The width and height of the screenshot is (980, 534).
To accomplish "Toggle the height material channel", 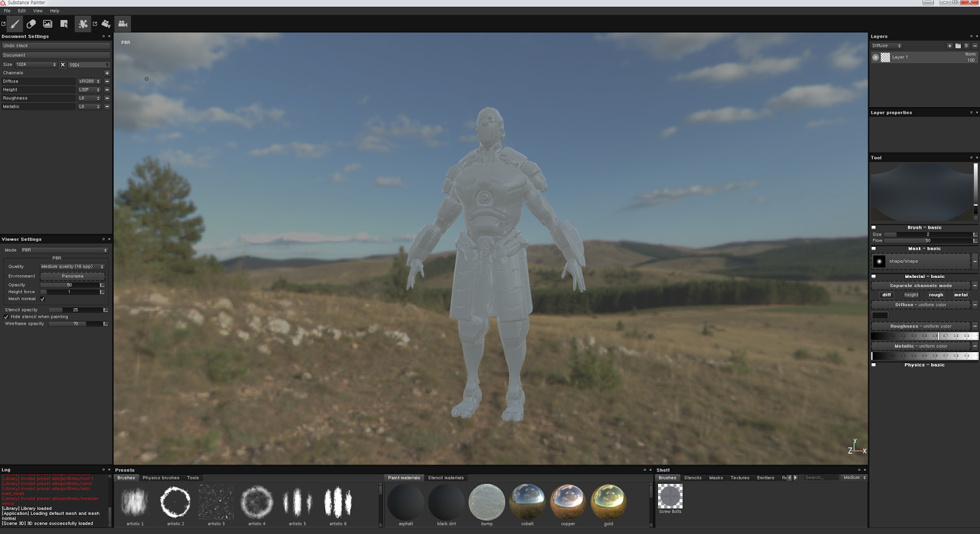I will [911, 295].
